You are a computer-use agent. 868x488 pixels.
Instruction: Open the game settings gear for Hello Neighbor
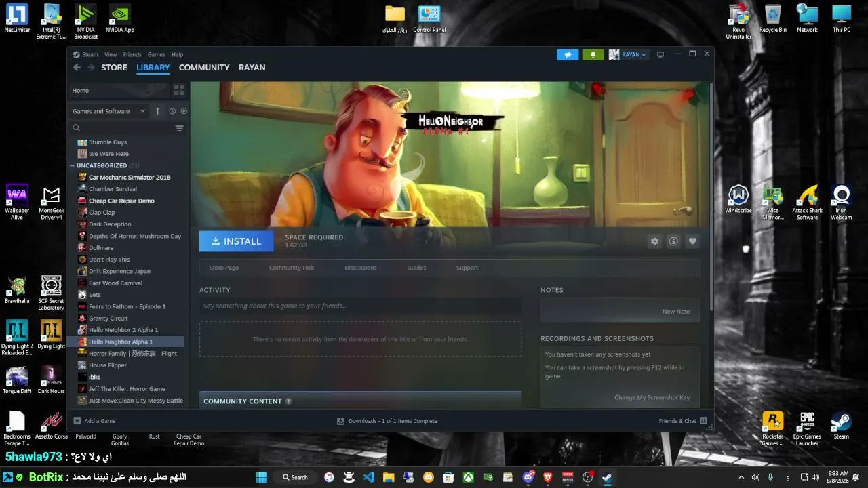click(x=654, y=241)
